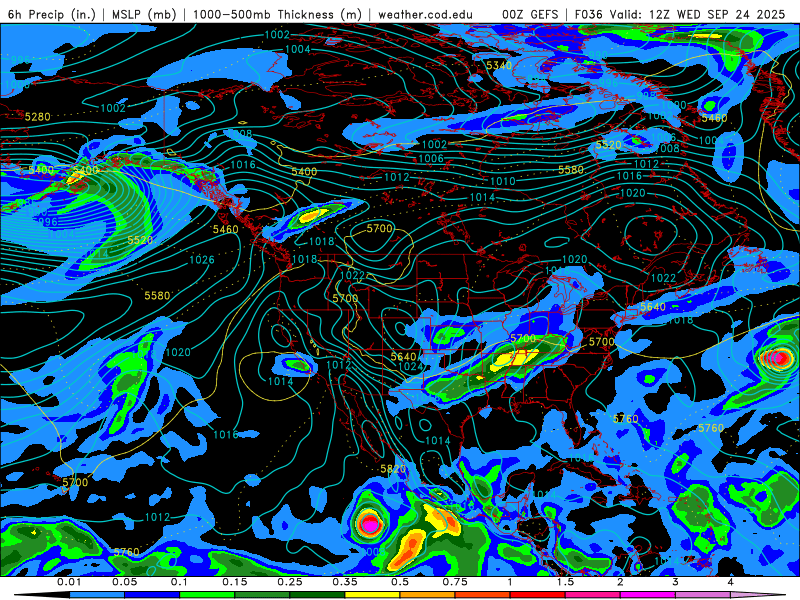Click the 5640 label beside the 1024 isobar
The height and width of the screenshot is (600, 800).
(403, 357)
